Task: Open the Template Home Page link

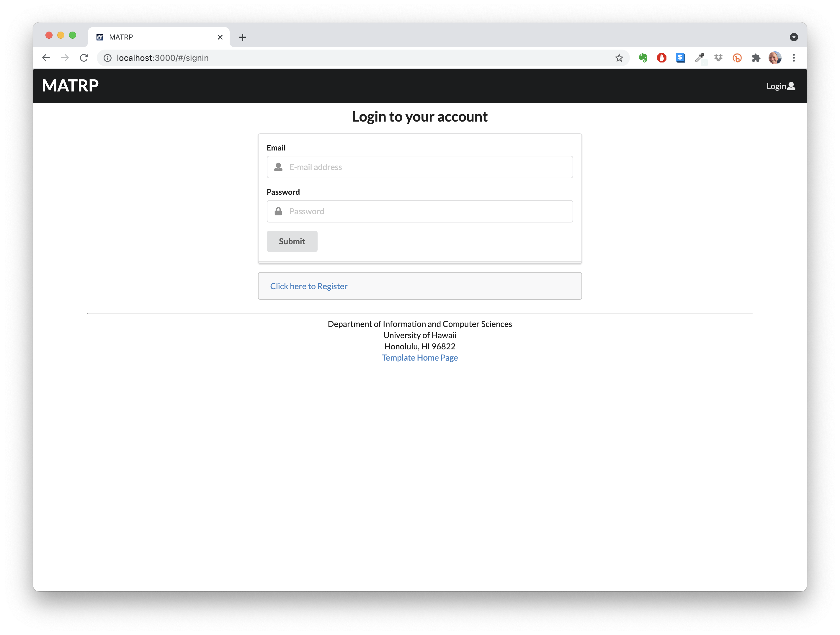Action: (x=420, y=358)
